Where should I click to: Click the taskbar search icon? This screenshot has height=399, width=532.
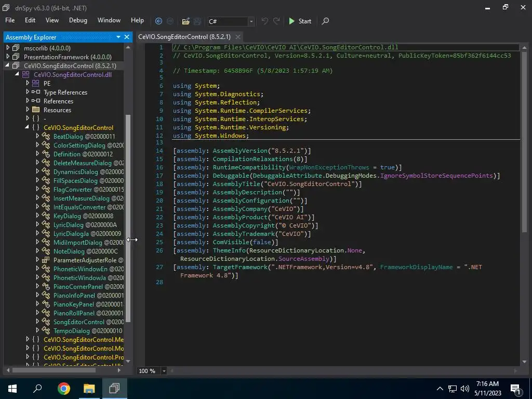pyautogui.click(x=37, y=389)
